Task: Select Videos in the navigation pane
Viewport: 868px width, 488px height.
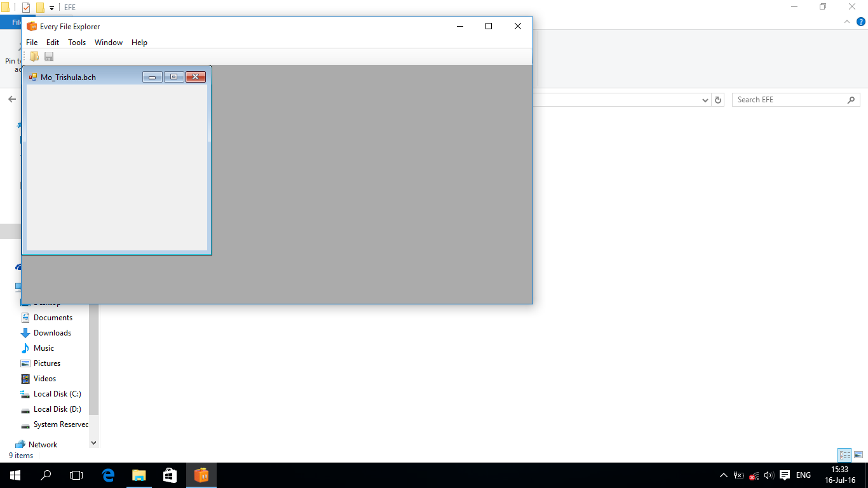Action: pos(44,379)
